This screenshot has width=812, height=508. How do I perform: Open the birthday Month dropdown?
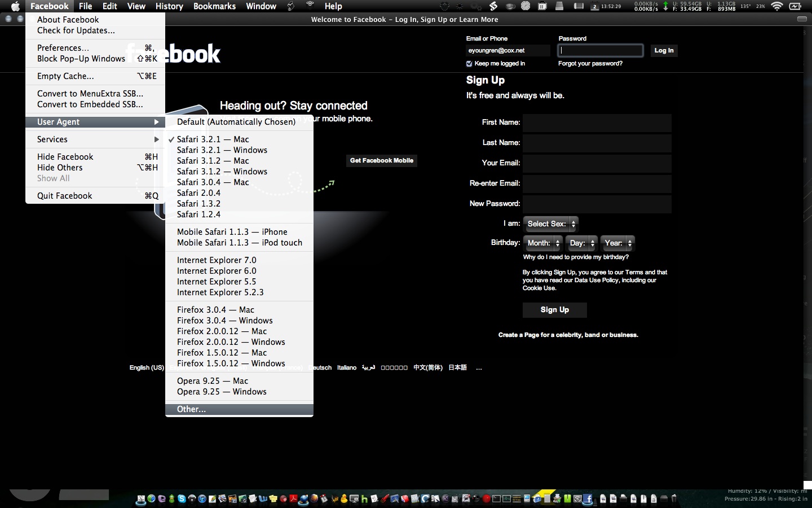(x=542, y=243)
